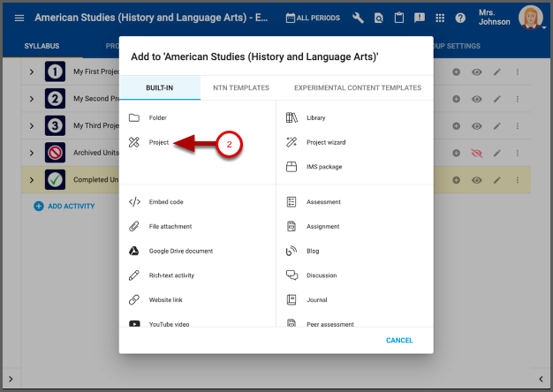The width and height of the screenshot is (553, 392).
Task: Expand the My First Project row
Action: point(32,72)
